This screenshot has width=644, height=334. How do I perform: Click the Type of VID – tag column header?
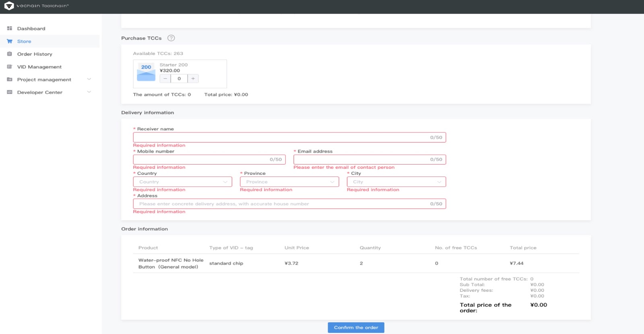point(231,248)
